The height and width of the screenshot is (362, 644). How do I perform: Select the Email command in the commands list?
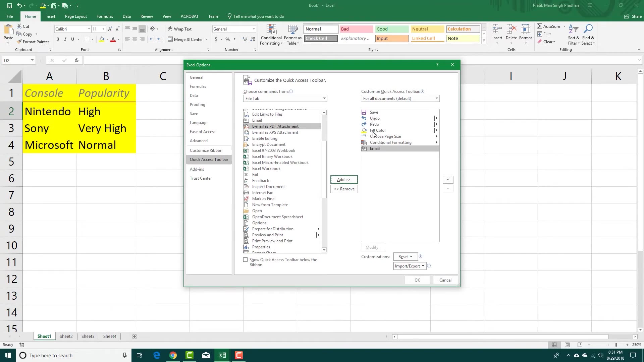coord(257,120)
